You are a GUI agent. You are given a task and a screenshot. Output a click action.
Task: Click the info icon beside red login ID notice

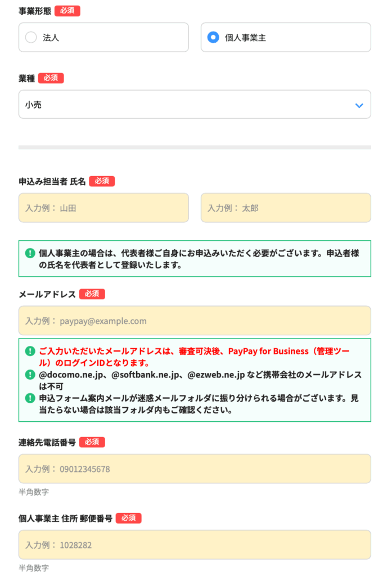coord(30,352)
